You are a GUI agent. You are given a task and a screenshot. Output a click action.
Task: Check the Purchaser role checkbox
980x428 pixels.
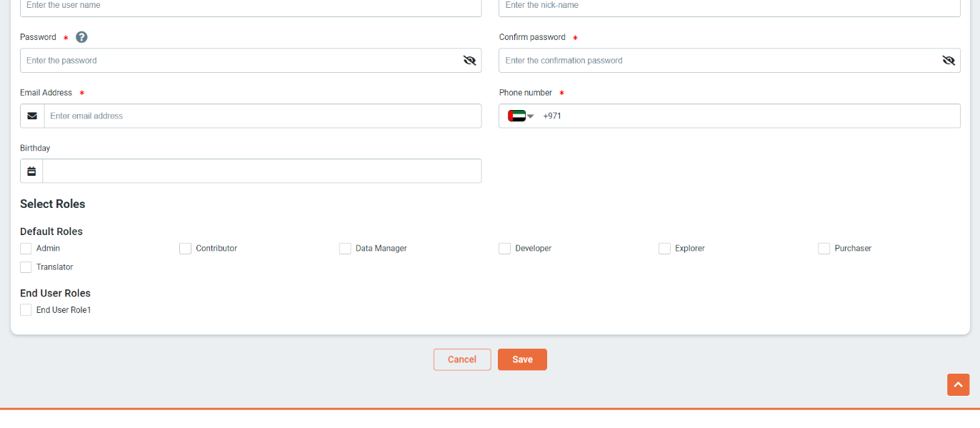coord(824,249)
